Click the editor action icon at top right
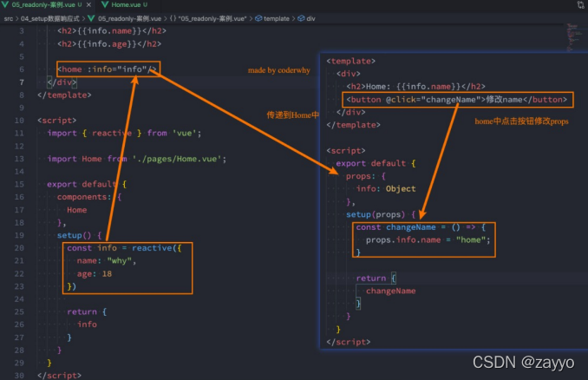 pyautogui.click(x=580, y=5)
